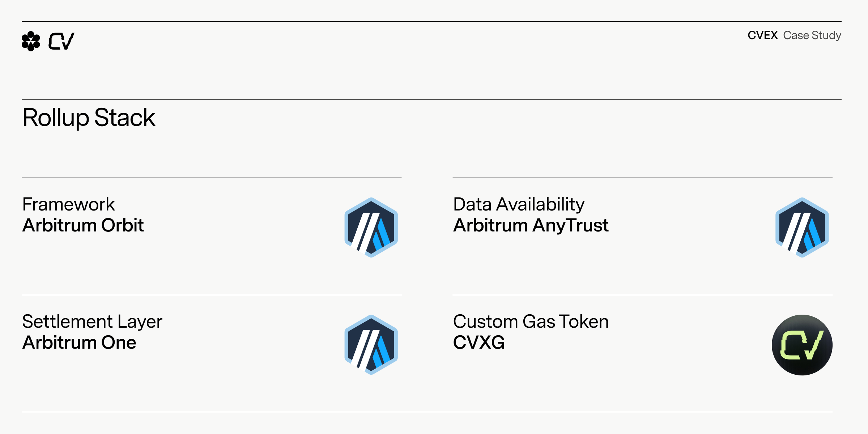Select the Arbitrum AnyTrust text
The height and width of the screenshot is (434, 868).
click(x=531, y=226)
